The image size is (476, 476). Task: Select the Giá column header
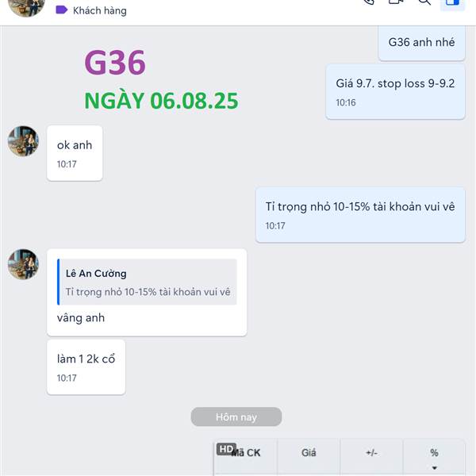309,453
